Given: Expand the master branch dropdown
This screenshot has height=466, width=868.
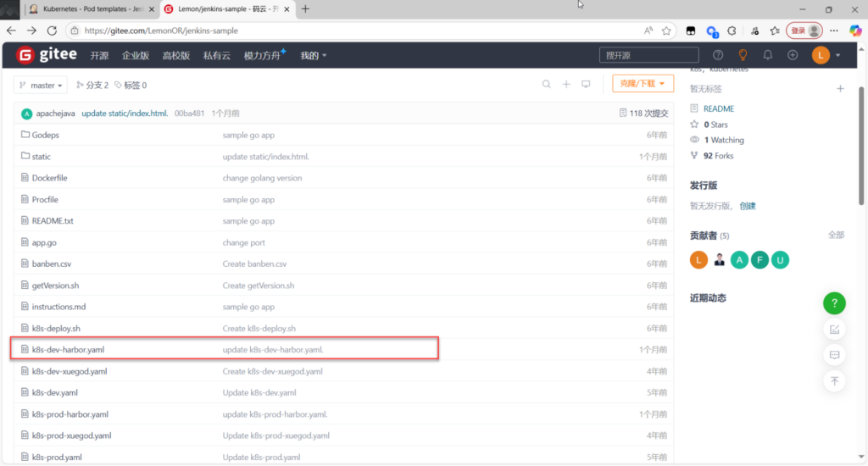Looking at the screenshot, I should tap(42, 86).
